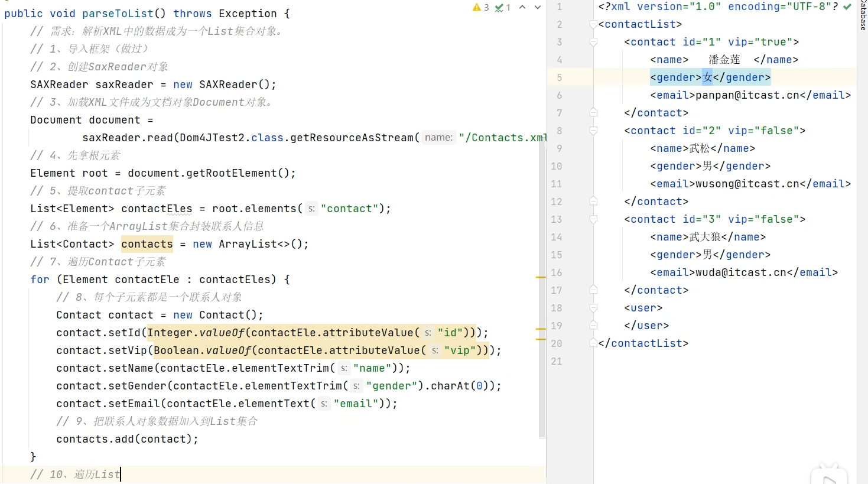Viewport: 868px width, 484px height.
Task: Jump to next highlighted error arrow
Action: coord(537,7)
